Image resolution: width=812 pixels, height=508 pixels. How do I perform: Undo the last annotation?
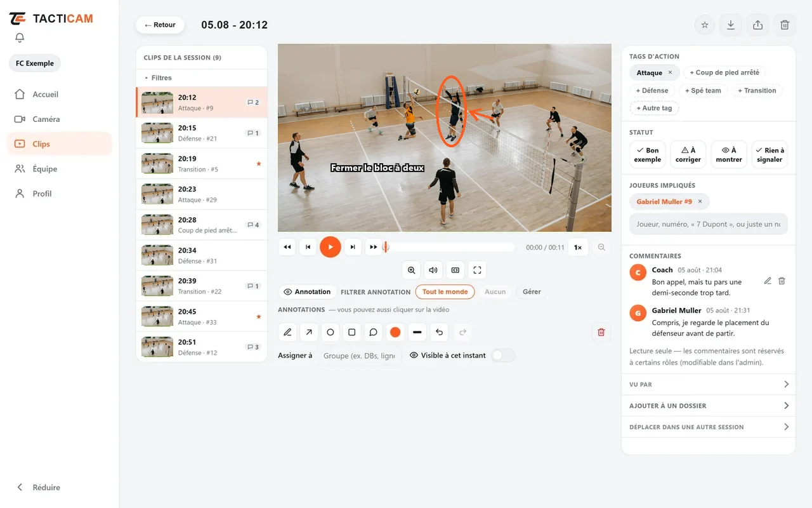(439, 332)
